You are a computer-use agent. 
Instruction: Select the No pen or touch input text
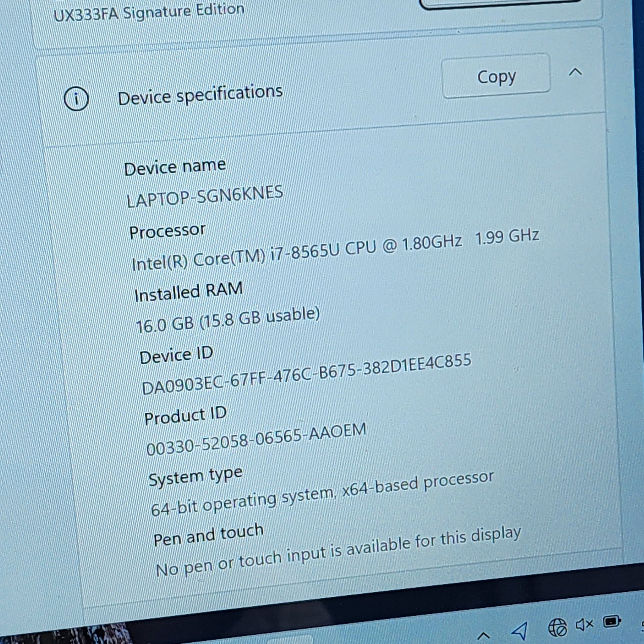(338, 551)
